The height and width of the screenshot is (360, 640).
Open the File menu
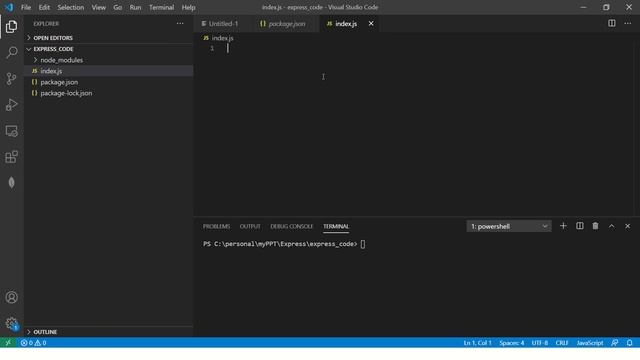pyautogui.click(x=26, y=7)
